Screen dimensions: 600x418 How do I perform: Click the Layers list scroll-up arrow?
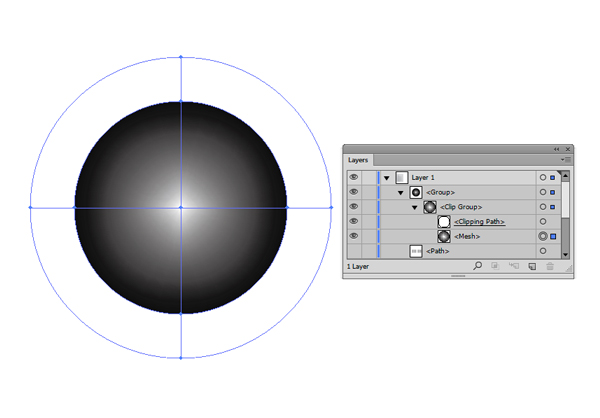pos(565,176)
